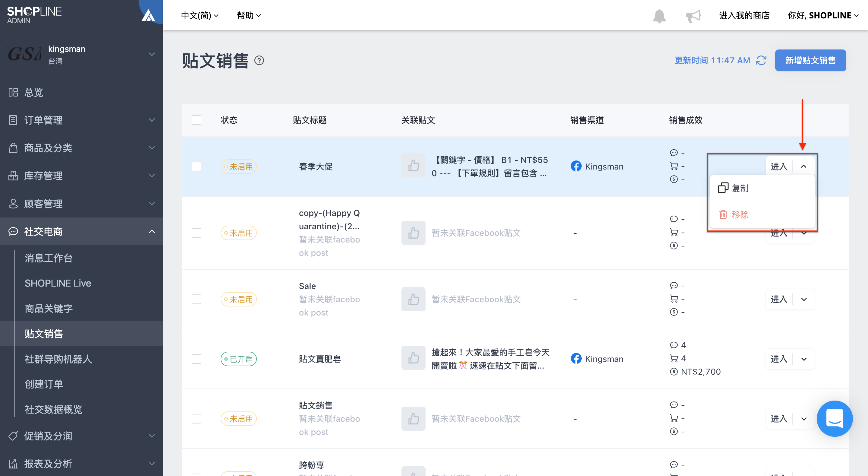Check the 貼文賣肥皂 row checkbox
868x476 pixels.
197,359
